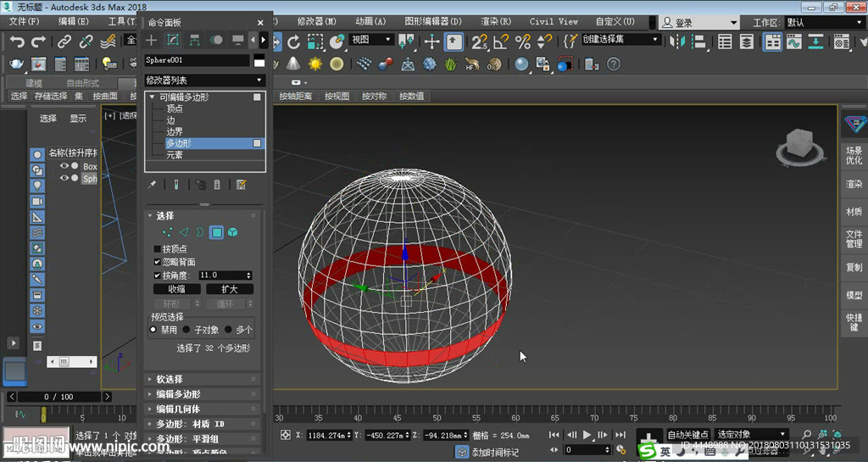
Task: Click the 按数值 button
Action: [x=412, y=96]
